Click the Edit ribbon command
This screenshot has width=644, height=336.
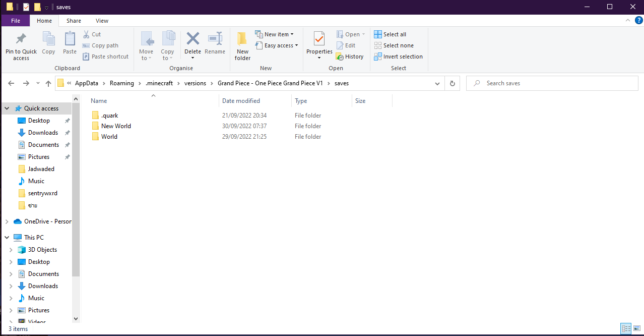(346, 45)
